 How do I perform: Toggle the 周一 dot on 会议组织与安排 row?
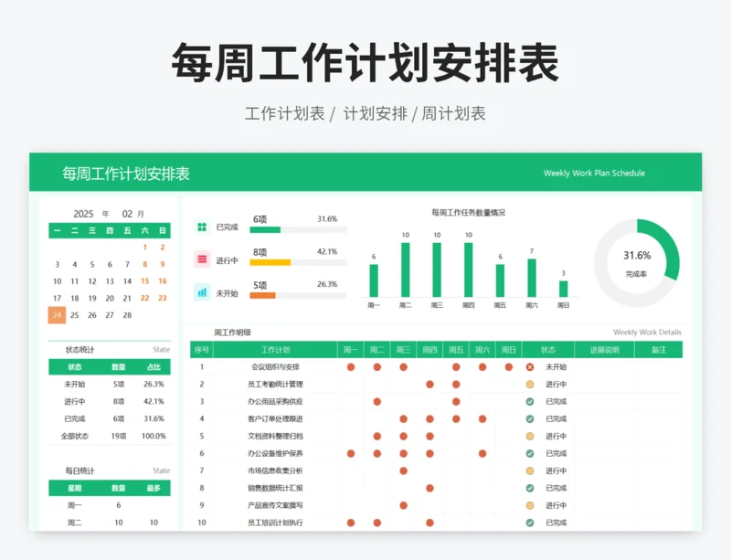(x=350, y=367)
